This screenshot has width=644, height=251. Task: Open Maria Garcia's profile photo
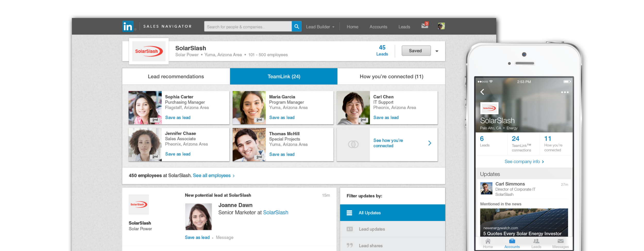click(x=249, y=108)
